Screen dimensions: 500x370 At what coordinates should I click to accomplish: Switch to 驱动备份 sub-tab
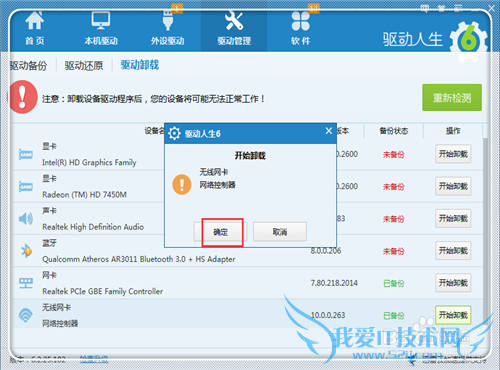pos(28,65)
